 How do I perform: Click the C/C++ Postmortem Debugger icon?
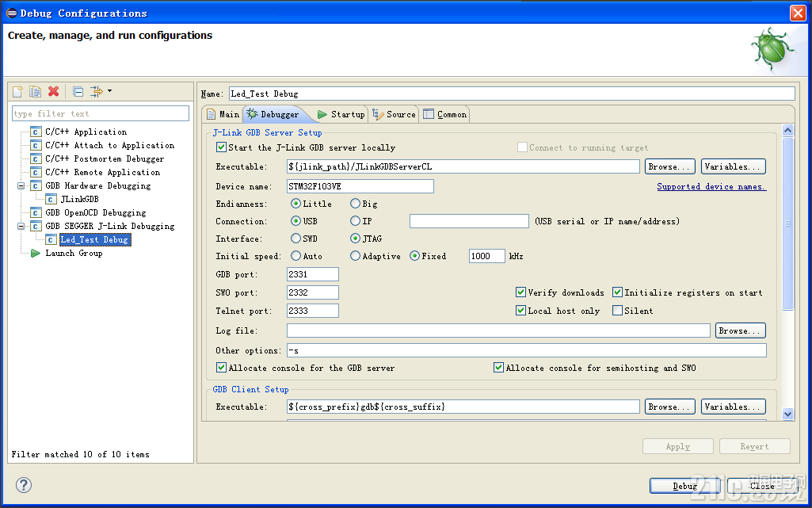point(35,159)
